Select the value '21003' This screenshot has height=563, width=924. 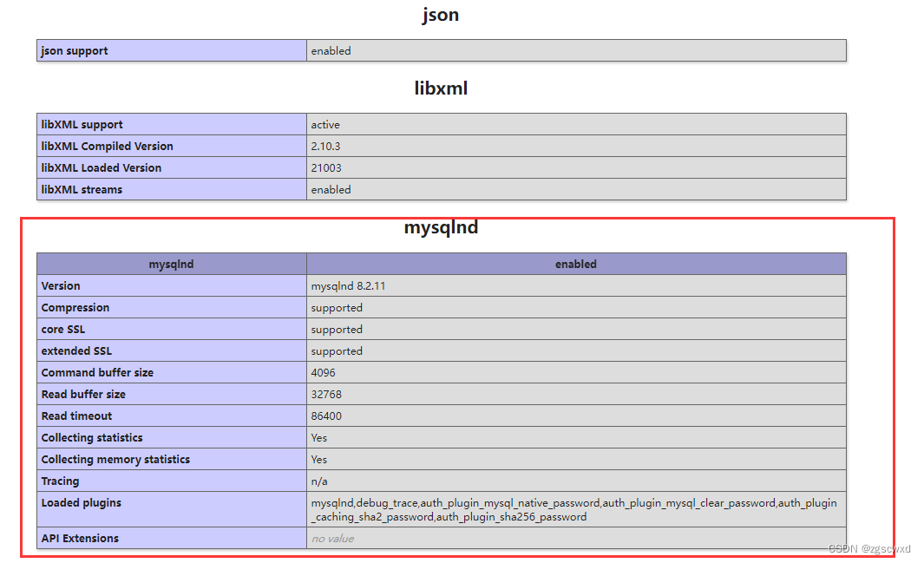click(x=326, y=168)
